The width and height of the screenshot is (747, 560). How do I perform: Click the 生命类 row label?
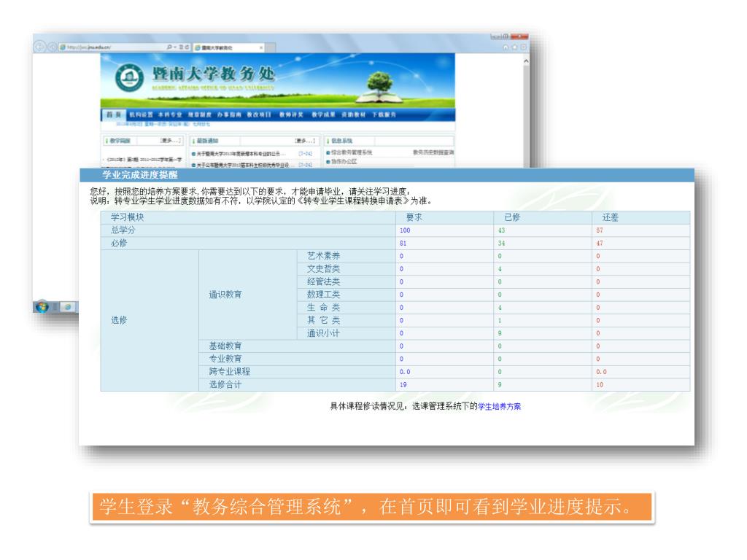(x=323, y=307)
